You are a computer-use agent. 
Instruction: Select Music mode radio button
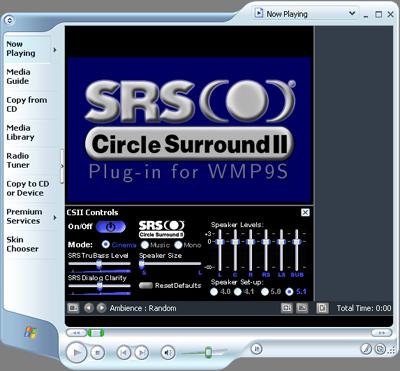click(x=145, y=245)
